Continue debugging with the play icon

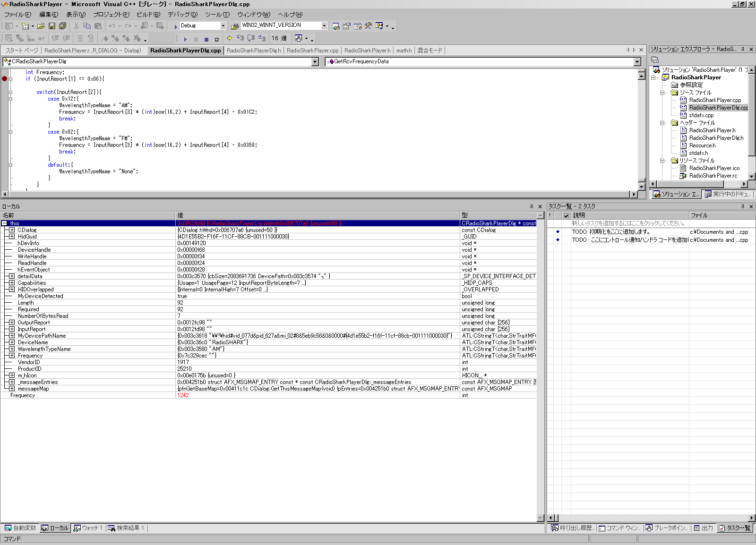tap(185, 39)
